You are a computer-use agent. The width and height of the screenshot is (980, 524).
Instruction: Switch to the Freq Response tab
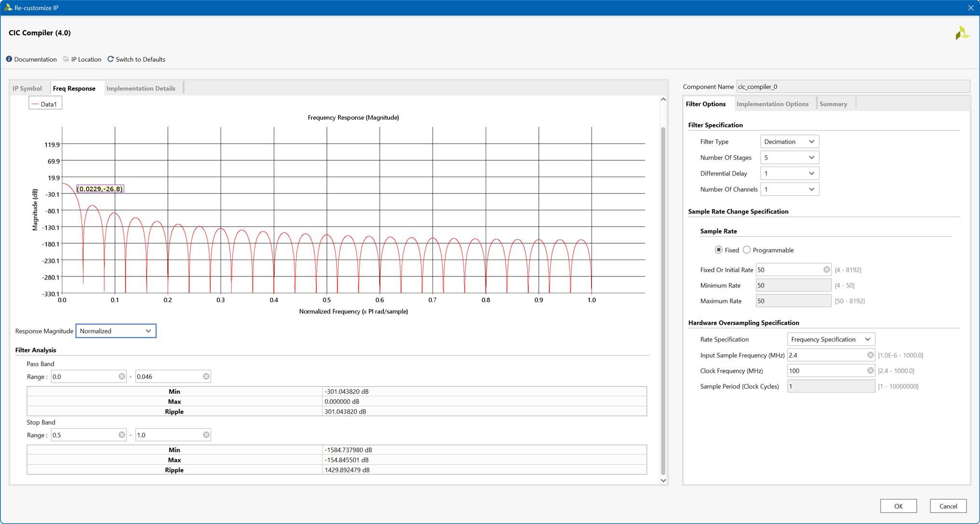(74, 88)
